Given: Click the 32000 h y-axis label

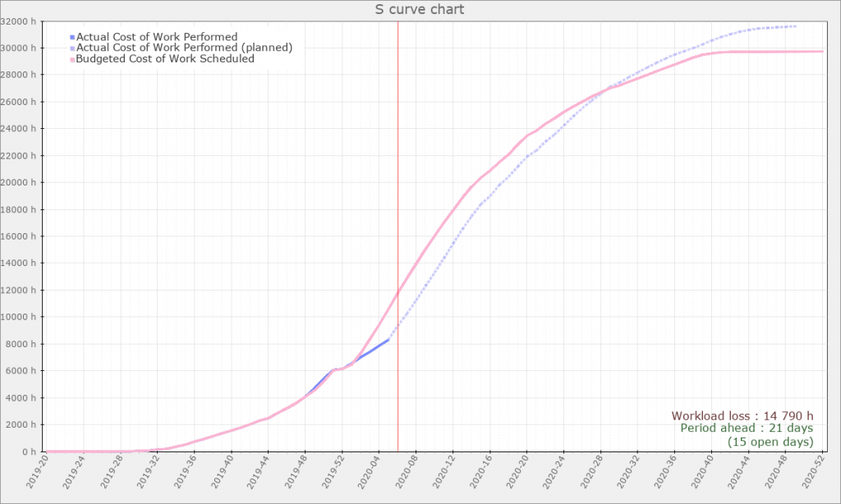Looking at the screenshot, I should click(20, 21).
